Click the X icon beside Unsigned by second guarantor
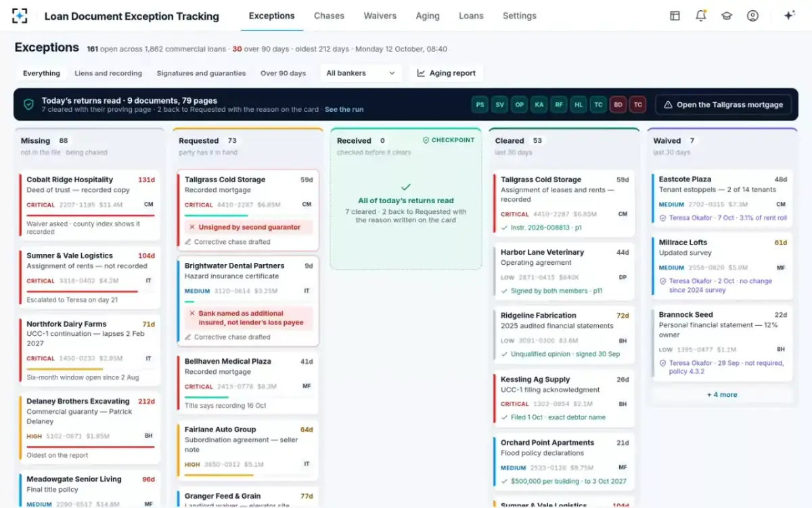The image size is (812, 508). (x=191, y=228)
